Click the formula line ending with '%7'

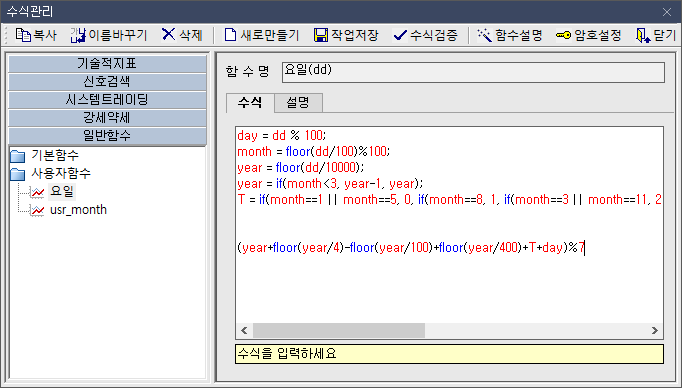(411, 248)
